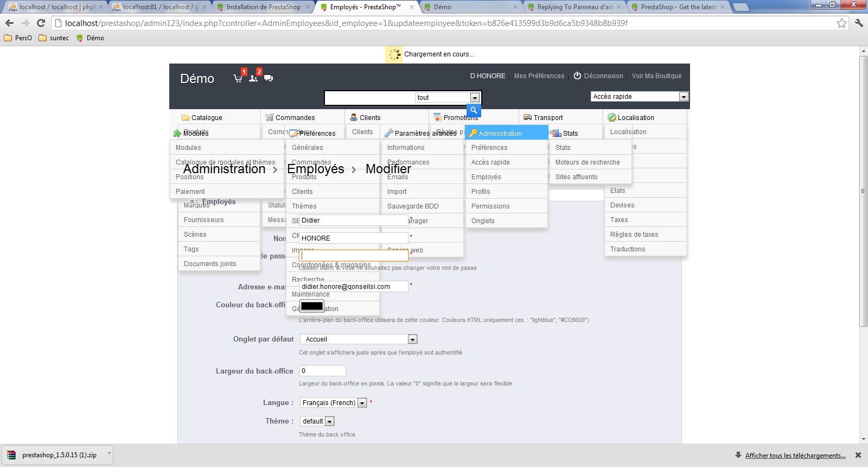The height and width of the screenshot is (467, 868).
Task: Open the new customers notification icon
Action: click(x=253, y=78)
